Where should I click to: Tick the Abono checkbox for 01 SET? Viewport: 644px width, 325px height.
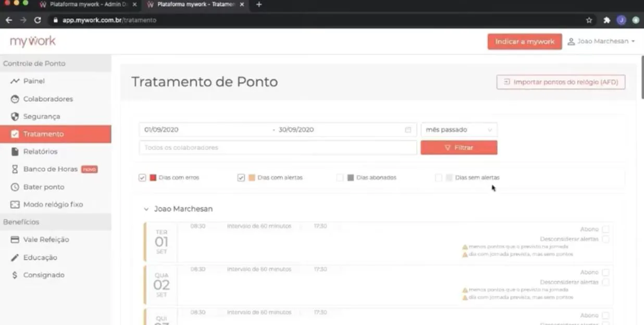click(605, 229)
